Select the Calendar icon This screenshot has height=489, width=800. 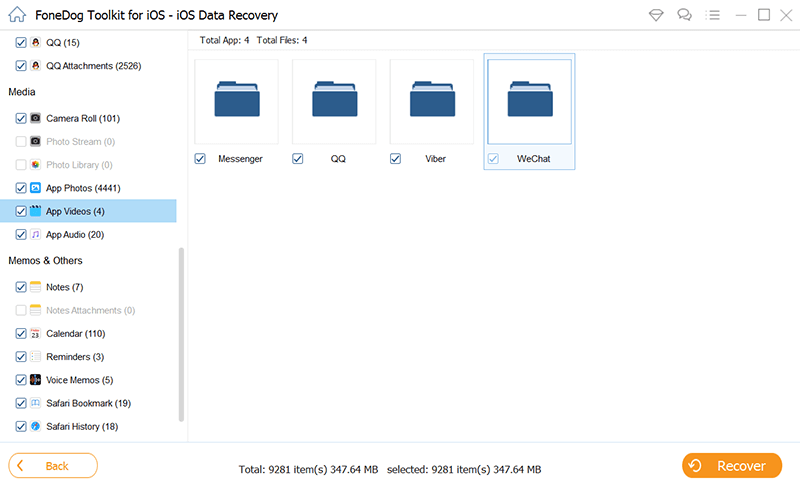tap(35, 333)
